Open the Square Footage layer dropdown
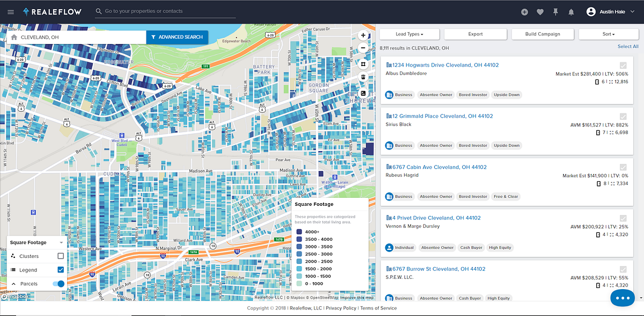644x316 pixels. tap(36, 242)
